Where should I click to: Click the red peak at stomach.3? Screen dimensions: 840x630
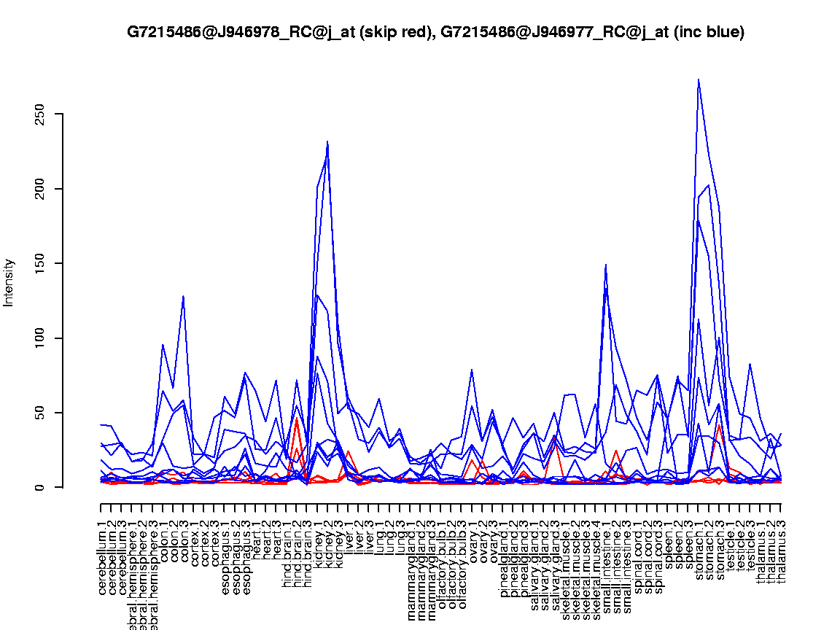click(720, 425)
